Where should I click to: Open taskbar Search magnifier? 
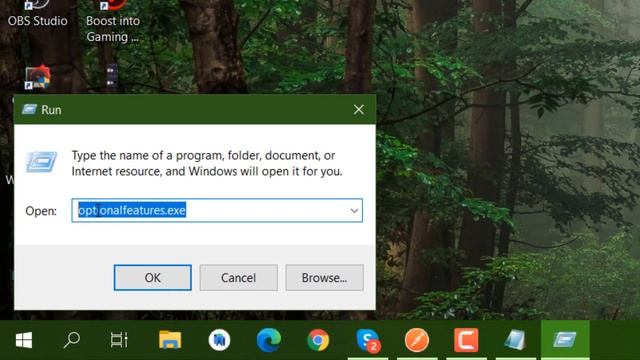71,340
